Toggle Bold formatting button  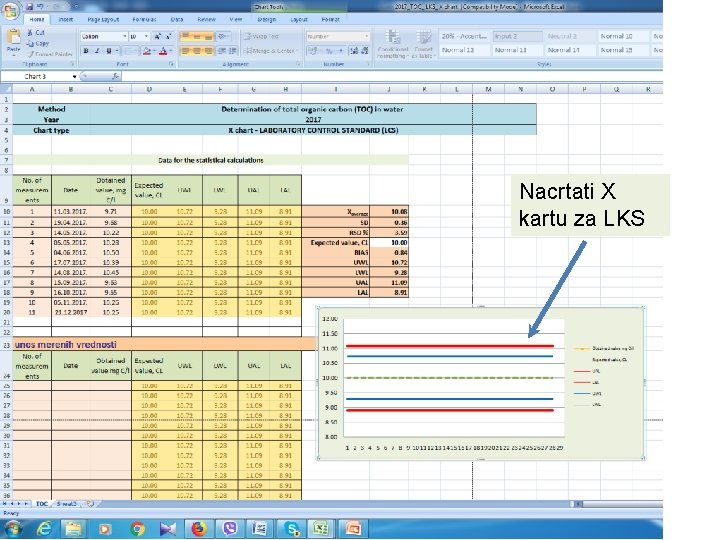pos(86,51)
